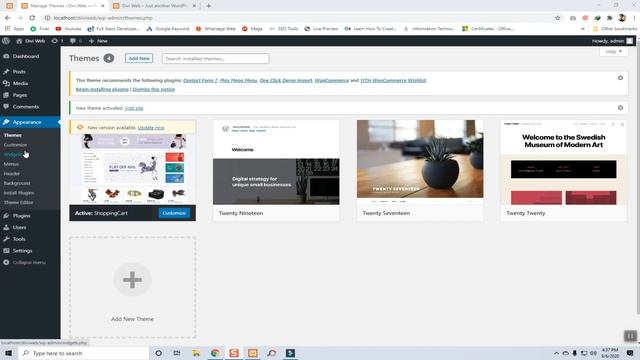Bookmark this page with star icon
640x360 pixels.
[x=558, y=18]
